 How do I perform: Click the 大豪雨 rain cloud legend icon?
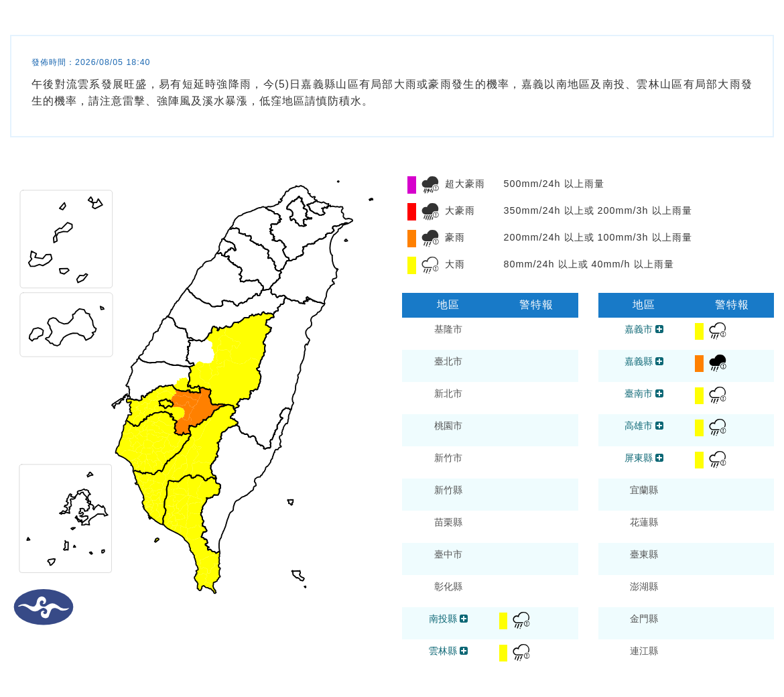pos(430,212)
